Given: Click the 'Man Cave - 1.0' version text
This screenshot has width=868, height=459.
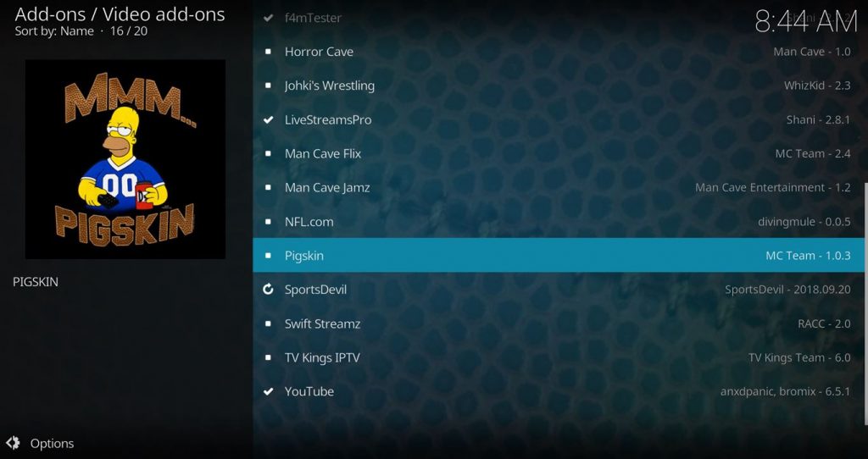Looking at the screenshot, I should point(812,52).
